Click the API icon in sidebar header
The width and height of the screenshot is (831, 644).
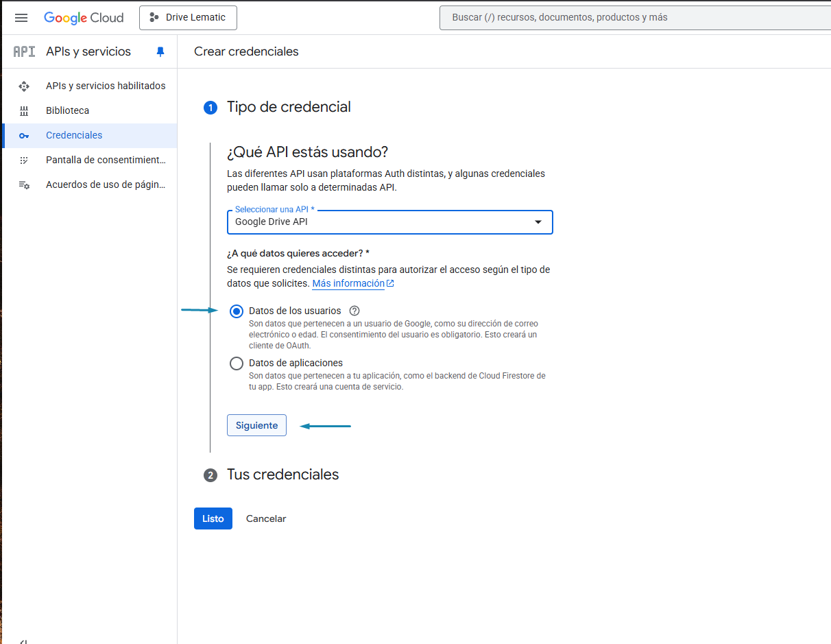24,51
